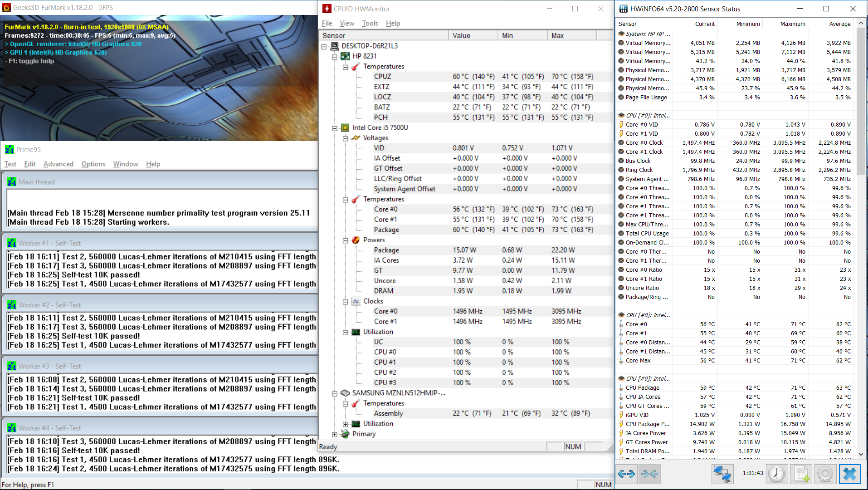Click the Main thread window icon
This screenshot has height=490, width=868.
click(12, 182)
